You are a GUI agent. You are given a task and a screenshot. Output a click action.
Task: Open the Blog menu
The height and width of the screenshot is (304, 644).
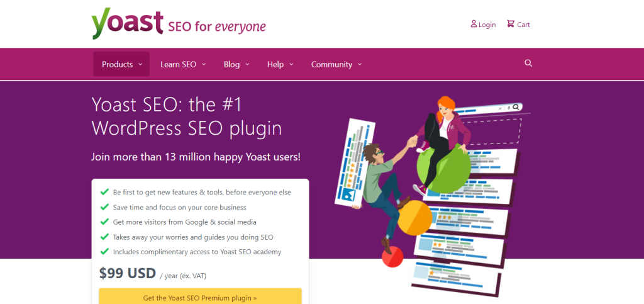coord(236,64)
